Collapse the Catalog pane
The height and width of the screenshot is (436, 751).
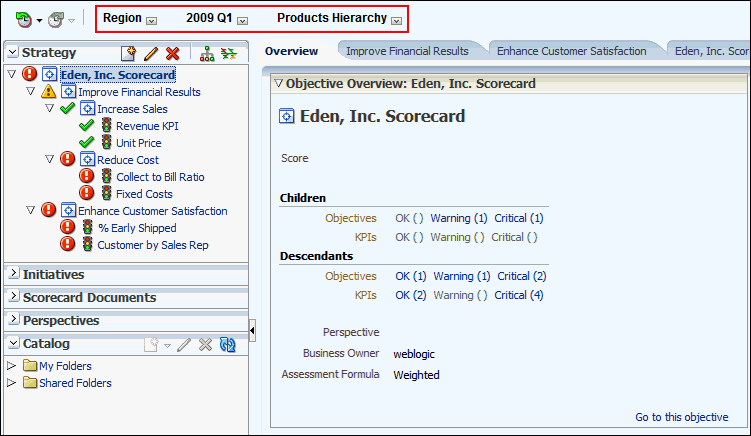(13, 343)
